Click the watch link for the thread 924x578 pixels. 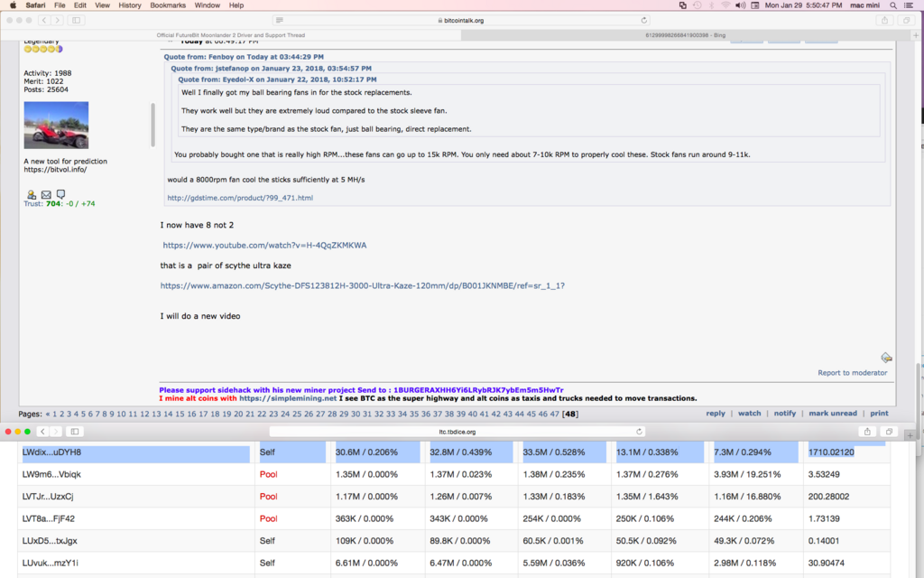point(750,414)
